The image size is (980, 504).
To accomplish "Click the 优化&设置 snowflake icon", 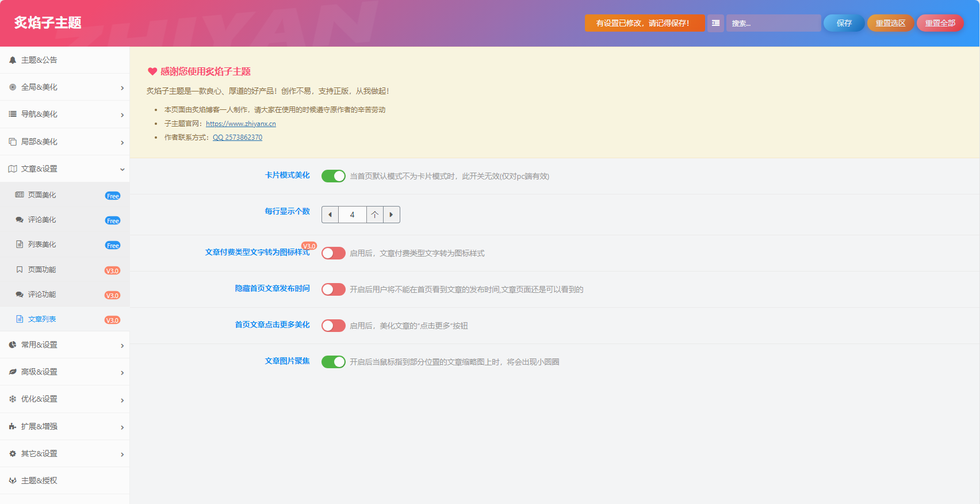I will (x=13, y=399).
